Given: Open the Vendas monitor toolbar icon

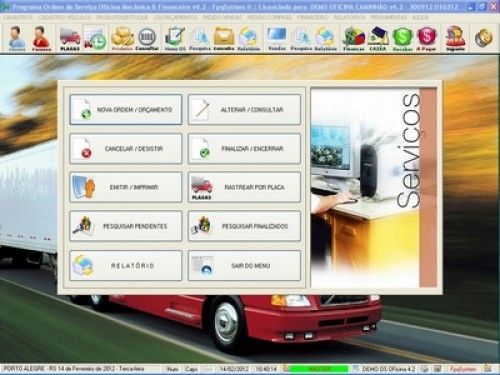Looking at the screenshot, I should [x=277, y=39].
